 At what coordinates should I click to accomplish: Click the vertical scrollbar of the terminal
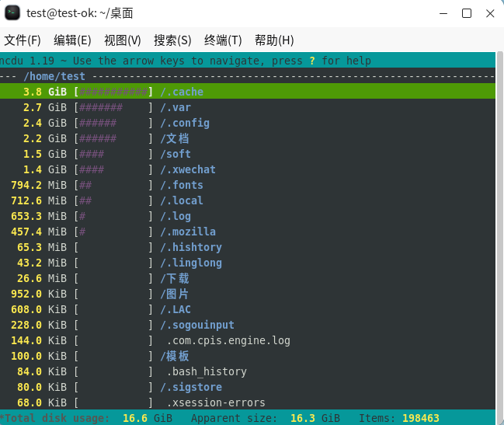coord(499,238)
